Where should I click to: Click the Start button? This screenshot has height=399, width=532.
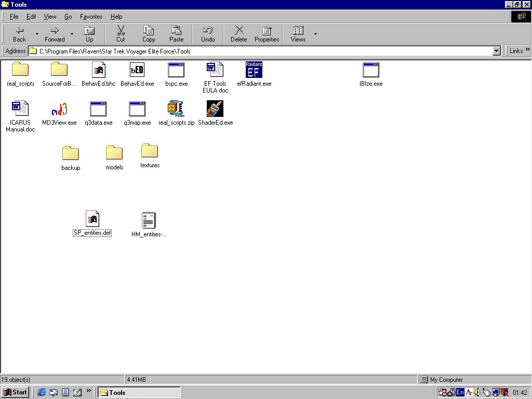15,393
